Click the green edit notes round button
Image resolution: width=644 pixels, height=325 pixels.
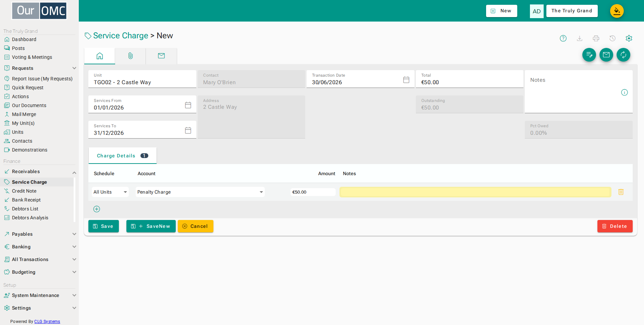coord(589,55)
